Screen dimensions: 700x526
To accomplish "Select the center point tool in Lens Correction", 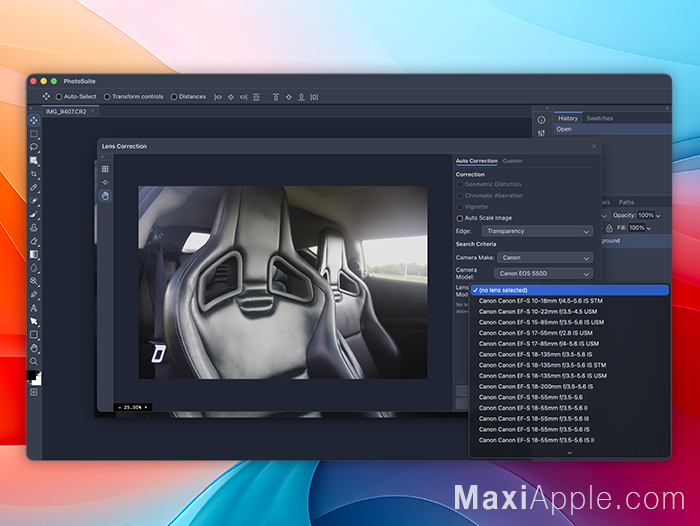I will [x=105, y=182].
